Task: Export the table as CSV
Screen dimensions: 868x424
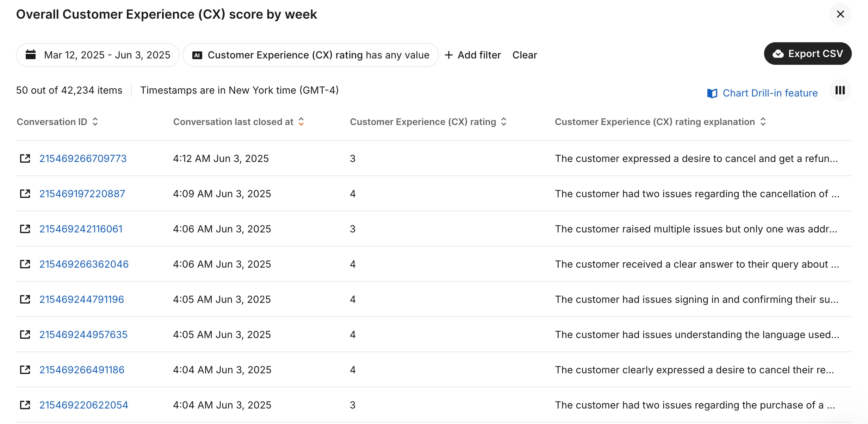Action: coord(808,54)
